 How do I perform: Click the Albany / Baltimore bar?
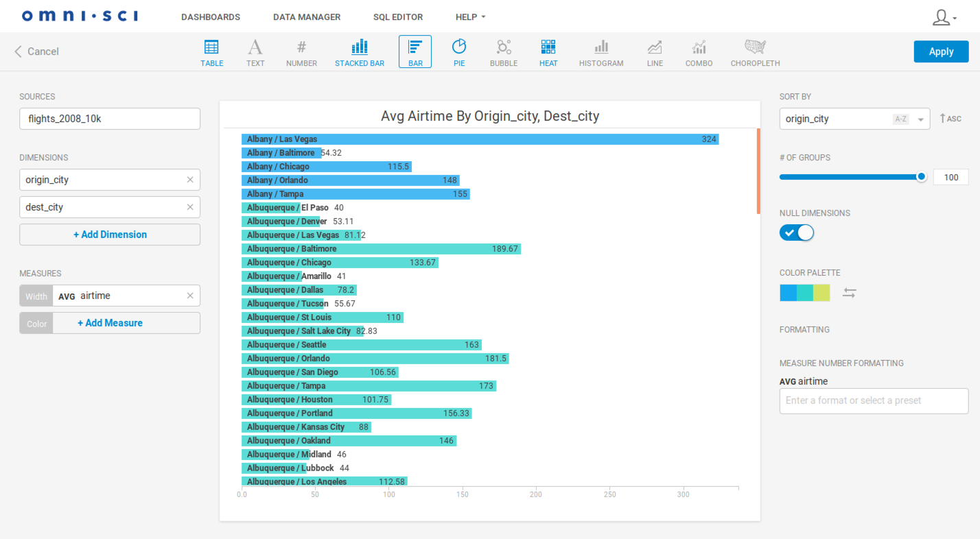[x=281, y=153]
